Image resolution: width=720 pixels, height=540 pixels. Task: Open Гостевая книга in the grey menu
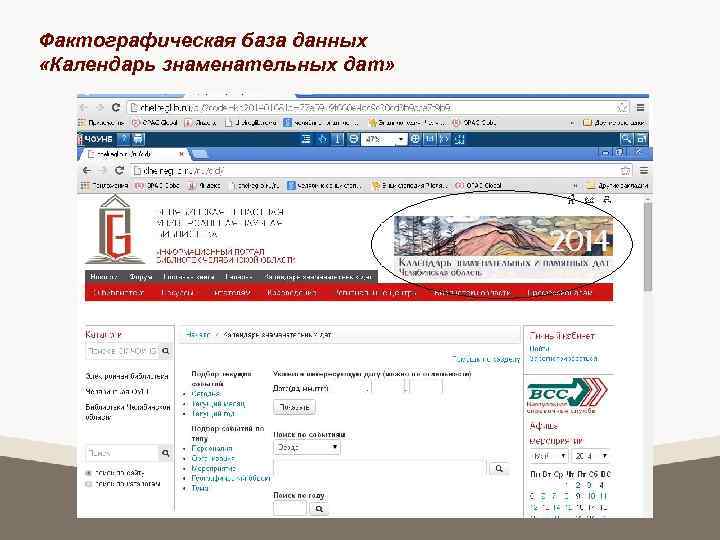tap(189, 276)
